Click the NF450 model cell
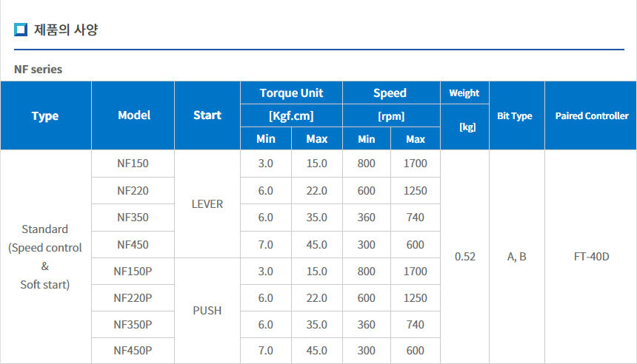The height and width of the screenshot is (364, 637). 133,244
